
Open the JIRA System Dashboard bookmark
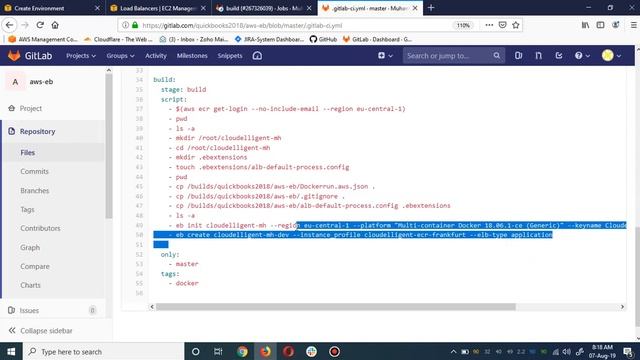269,39
